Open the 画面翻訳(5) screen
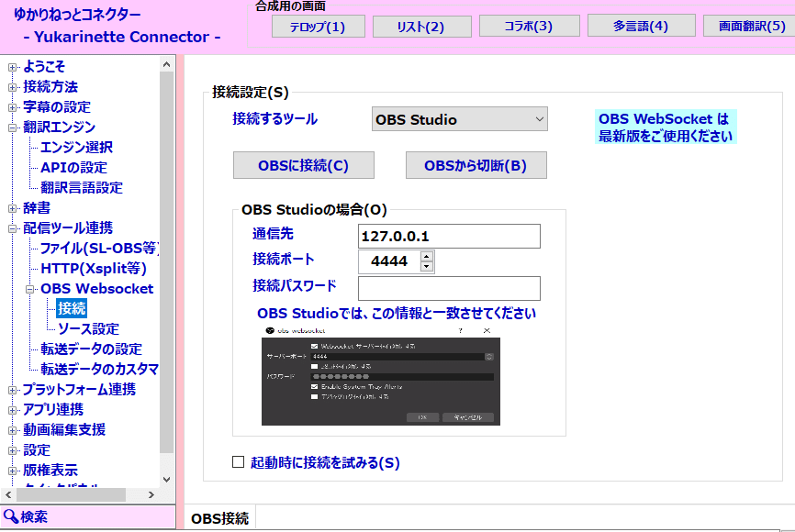 click(750, 27)
